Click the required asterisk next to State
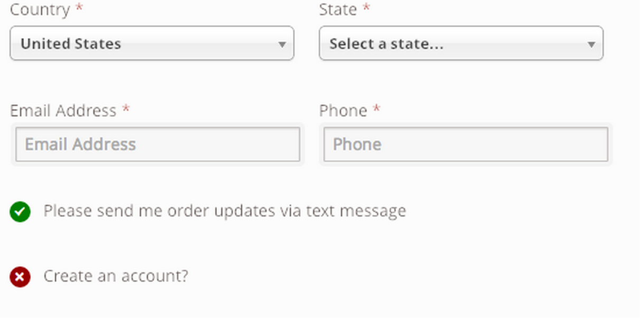Viewport: 644px width, 323px height. (x=366, y=9)
